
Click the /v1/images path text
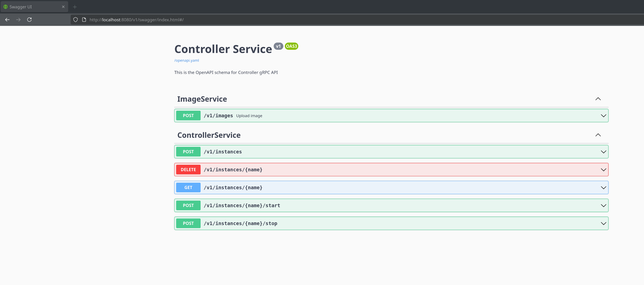click(x=218, y=116)
